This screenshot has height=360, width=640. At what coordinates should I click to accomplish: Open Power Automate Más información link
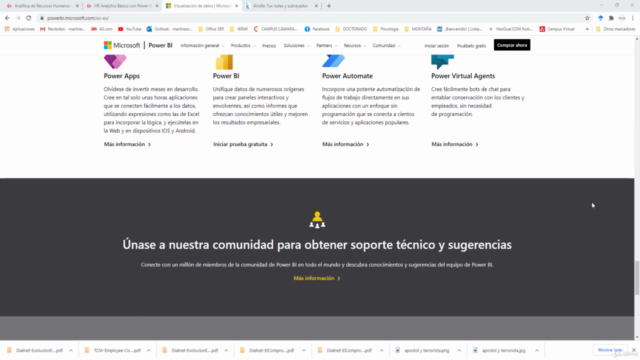click(346, 144)
